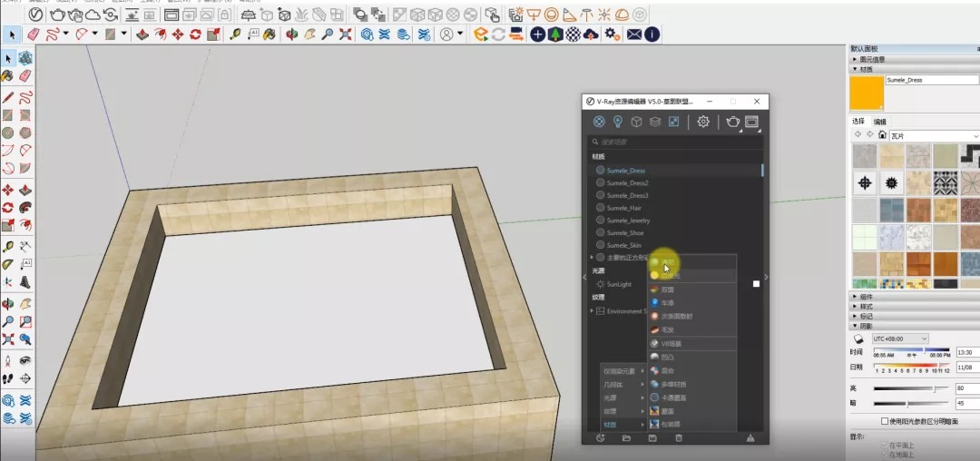Click the material home icon in tray
This screenshot has height=461, width=980.
[882, 135]
